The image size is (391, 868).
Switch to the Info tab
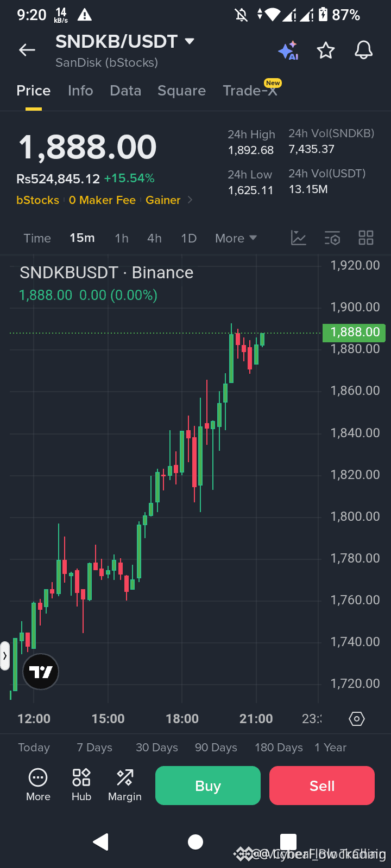pos(80,91)
